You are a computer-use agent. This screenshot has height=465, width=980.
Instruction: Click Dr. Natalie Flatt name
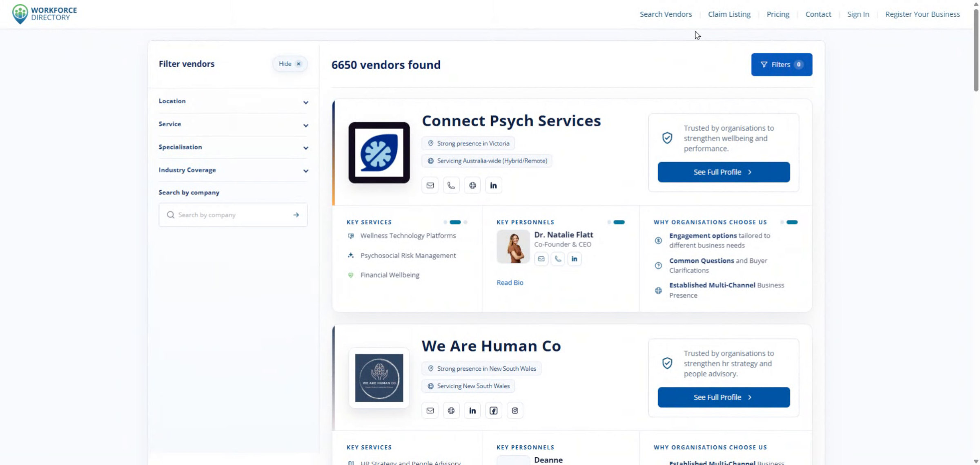563,235
